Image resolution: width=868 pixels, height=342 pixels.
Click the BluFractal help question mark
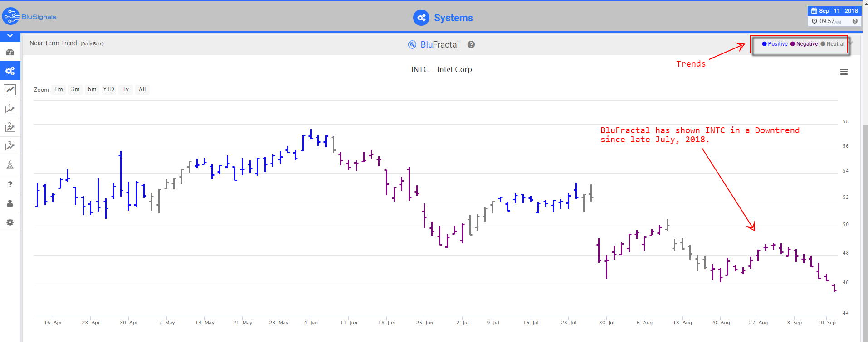[471, 44]
